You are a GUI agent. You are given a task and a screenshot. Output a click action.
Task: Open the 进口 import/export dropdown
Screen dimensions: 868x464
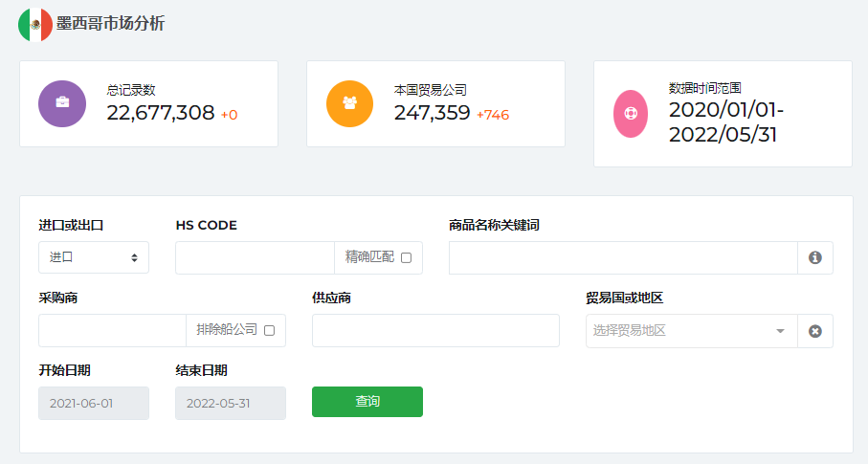pos(94,257)
